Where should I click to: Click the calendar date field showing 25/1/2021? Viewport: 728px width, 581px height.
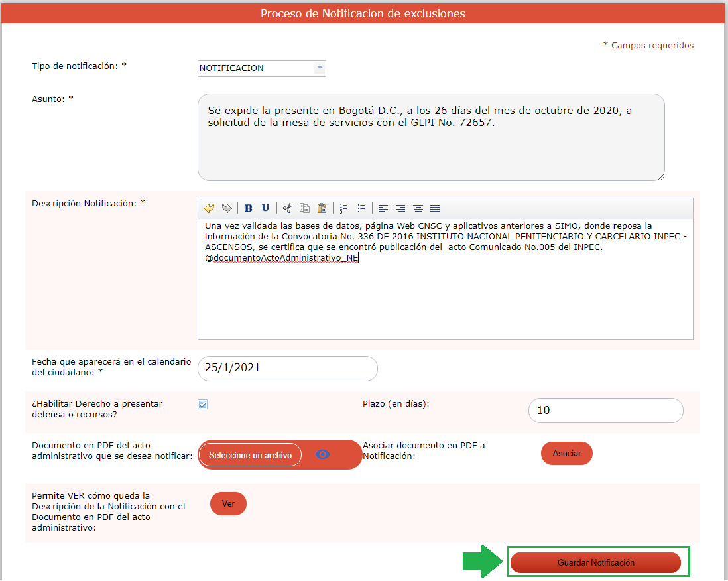point(287,368)
